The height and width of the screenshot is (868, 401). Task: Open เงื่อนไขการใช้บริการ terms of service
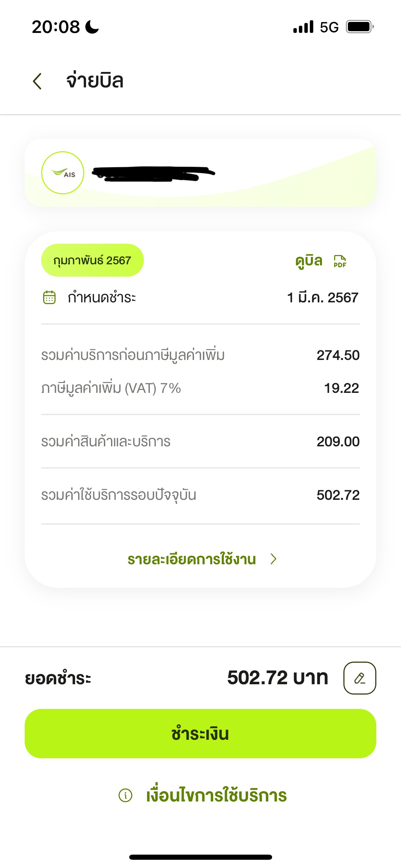coord(216,795)
